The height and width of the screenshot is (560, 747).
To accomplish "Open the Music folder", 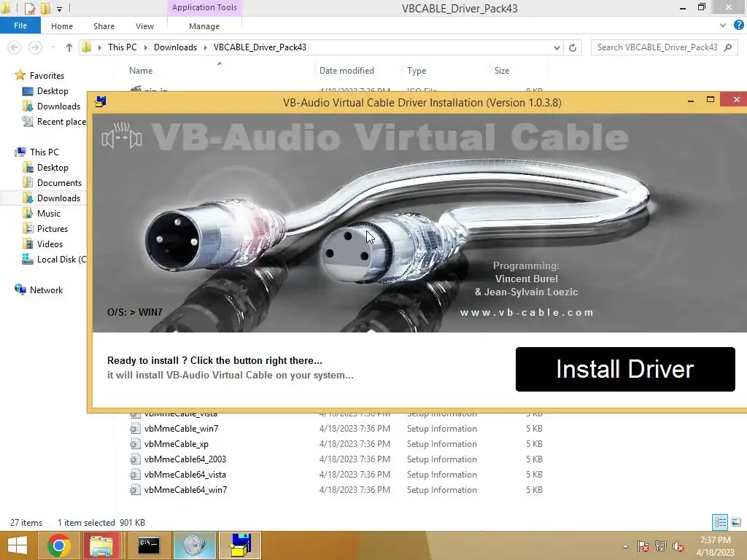I will pos(49,214).
